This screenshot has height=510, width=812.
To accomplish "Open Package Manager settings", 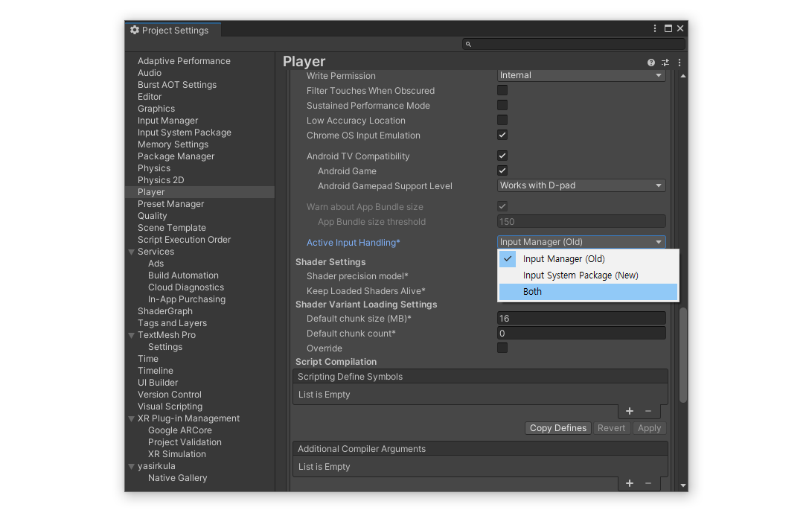I will point(176,156).
